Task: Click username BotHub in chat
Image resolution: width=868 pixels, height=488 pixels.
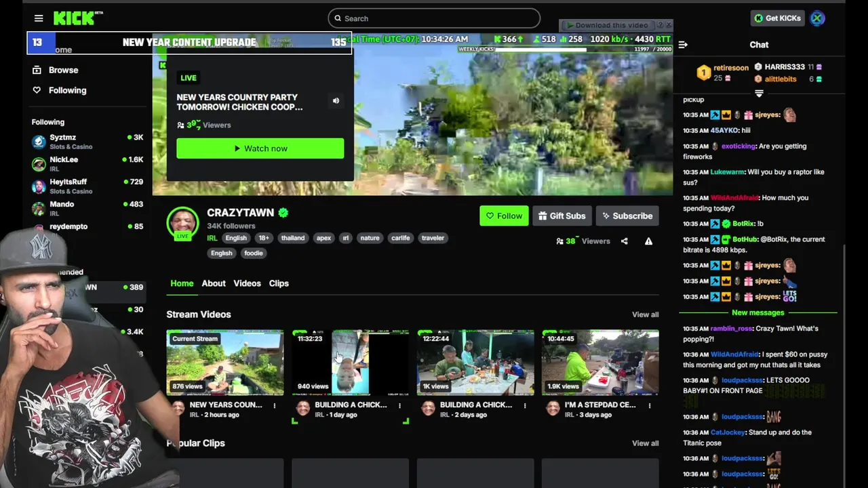Action: pos(745,239)
